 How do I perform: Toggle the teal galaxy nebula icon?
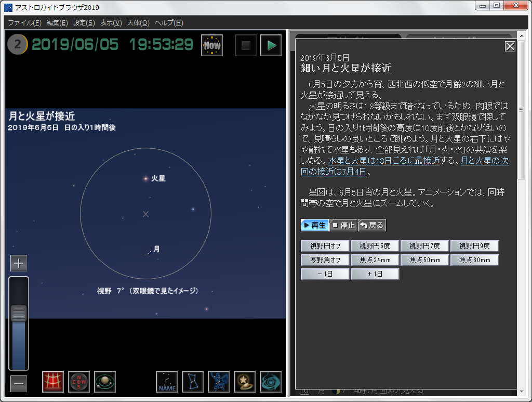(x=271, y=382)
